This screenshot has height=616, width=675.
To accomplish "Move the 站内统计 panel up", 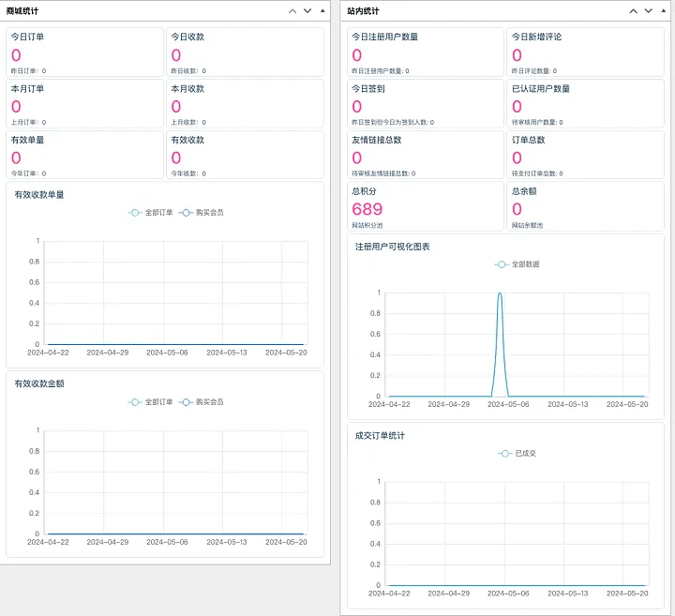I will point(633,11).
